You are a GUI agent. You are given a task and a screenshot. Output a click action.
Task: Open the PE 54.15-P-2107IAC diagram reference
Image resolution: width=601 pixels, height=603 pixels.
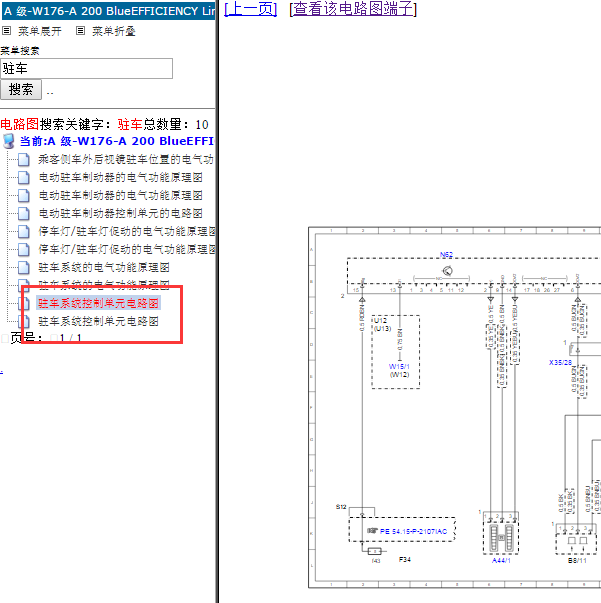click(413, 531)
